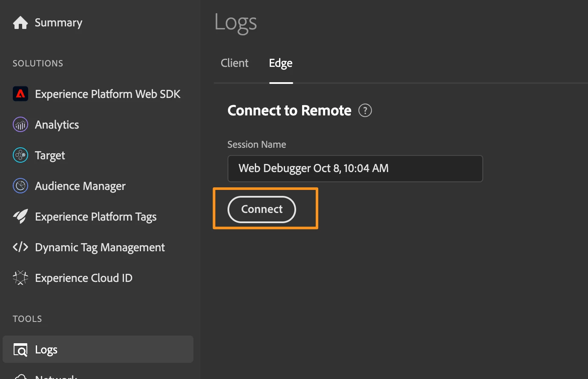Image resolution: width=588 pixels, height=379 pixels.
Task: Click the Target icon
Action: point(20,155)
